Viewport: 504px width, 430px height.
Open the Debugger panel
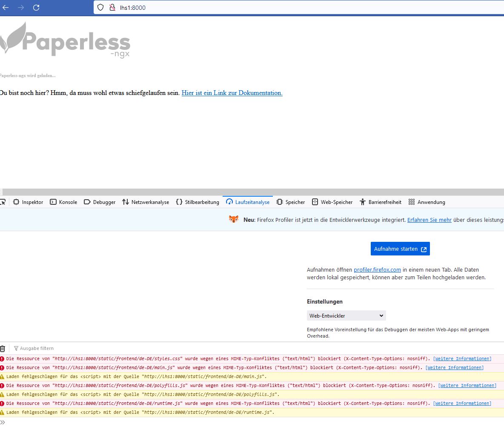[99, 202]
